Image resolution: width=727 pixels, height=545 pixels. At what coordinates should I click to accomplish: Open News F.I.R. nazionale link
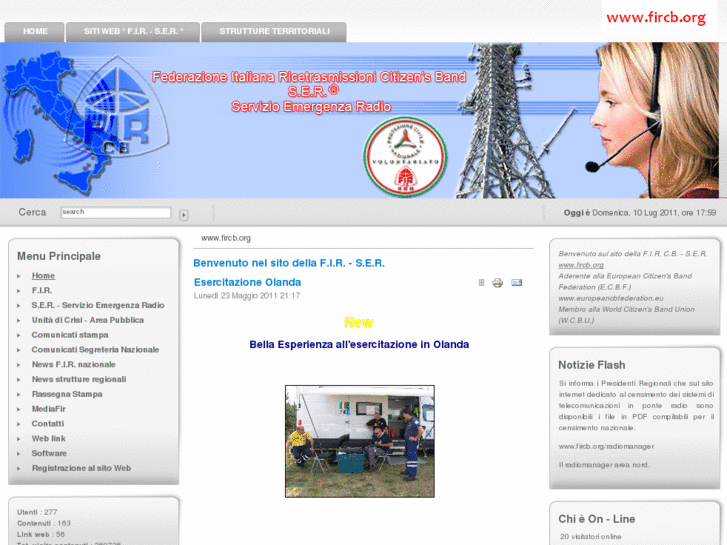[74, 365]
